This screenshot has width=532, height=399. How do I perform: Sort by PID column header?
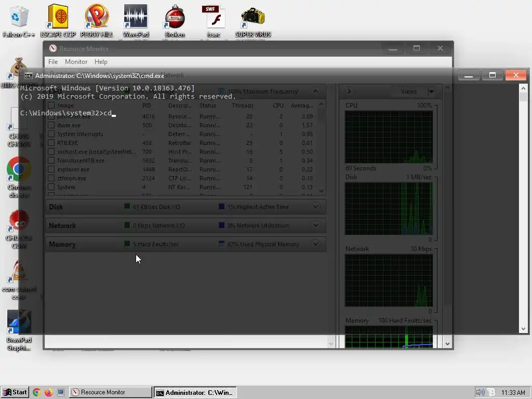(147, 105)
